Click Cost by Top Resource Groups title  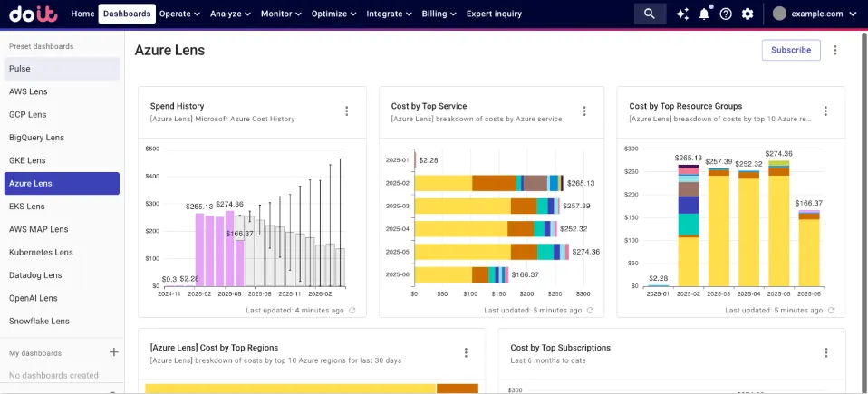(x=686, y=106)
